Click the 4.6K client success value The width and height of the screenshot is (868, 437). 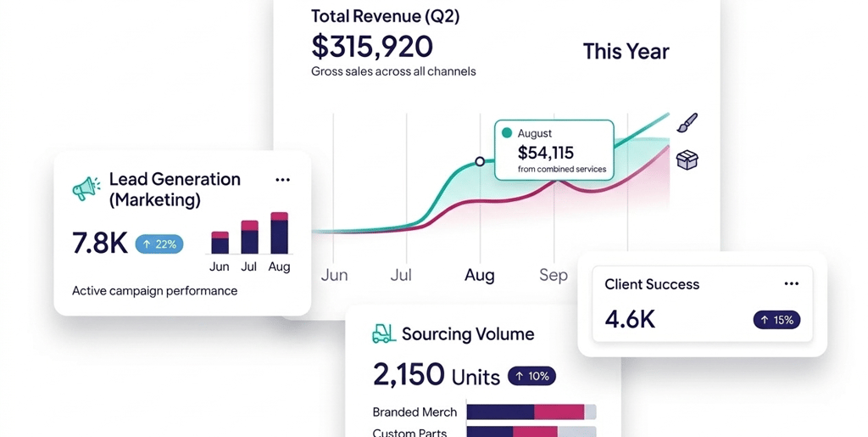(x=630, y=319)
